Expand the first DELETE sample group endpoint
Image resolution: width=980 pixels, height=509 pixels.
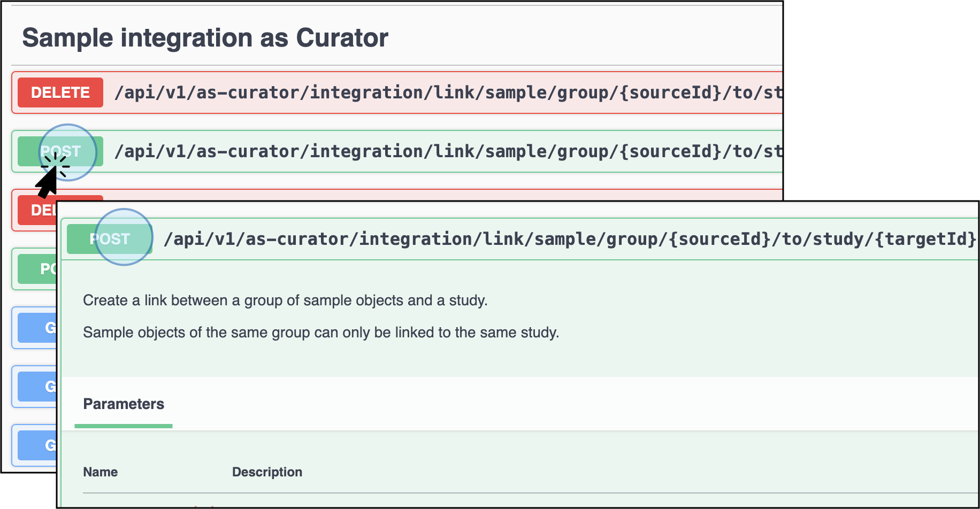397,92
